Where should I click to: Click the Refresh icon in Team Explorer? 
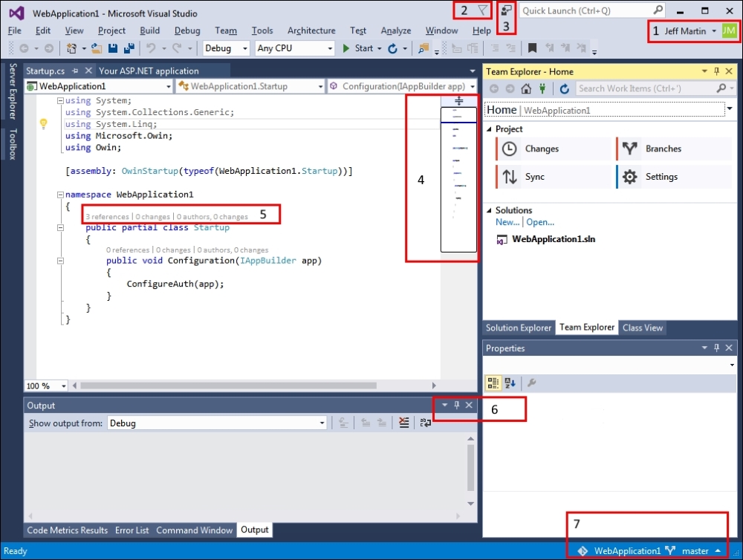point(565,88)
